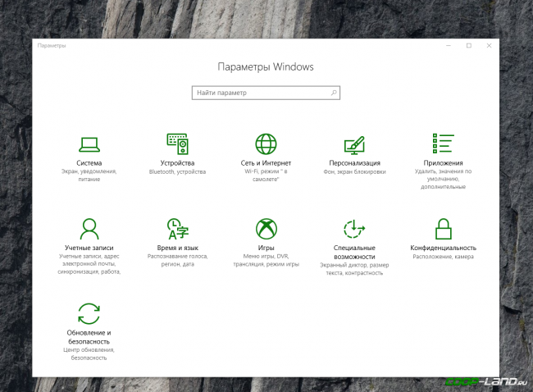533x392 pixels.
Task: Open the Специальные возможности icon
Action: pyautogui.click(x=354, y=229)
